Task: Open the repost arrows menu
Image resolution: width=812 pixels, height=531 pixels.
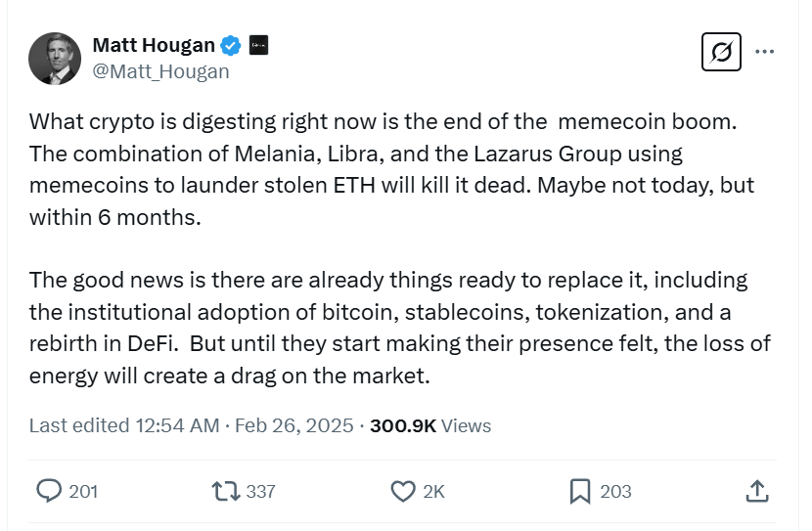Action: point(225,491)
